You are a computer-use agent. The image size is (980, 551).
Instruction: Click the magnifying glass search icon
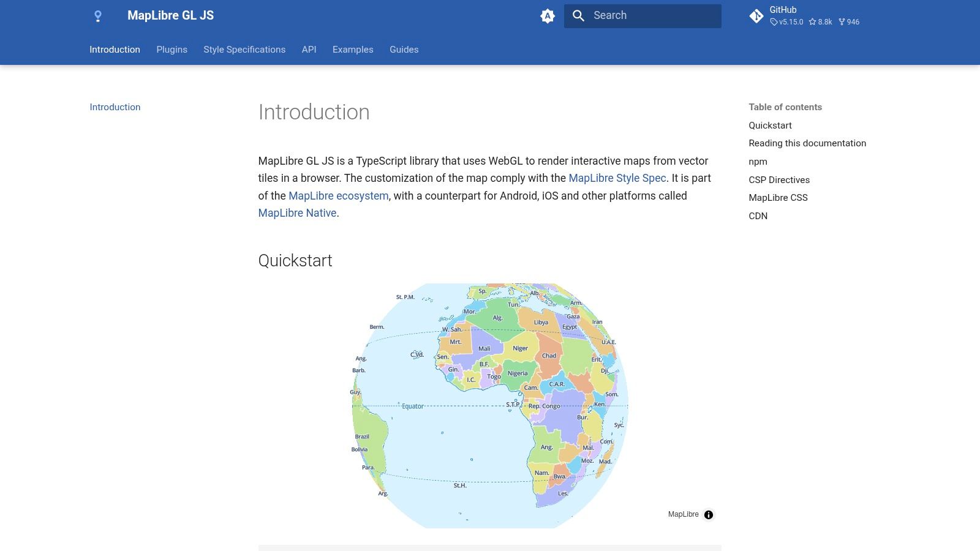tap(578, 15)
